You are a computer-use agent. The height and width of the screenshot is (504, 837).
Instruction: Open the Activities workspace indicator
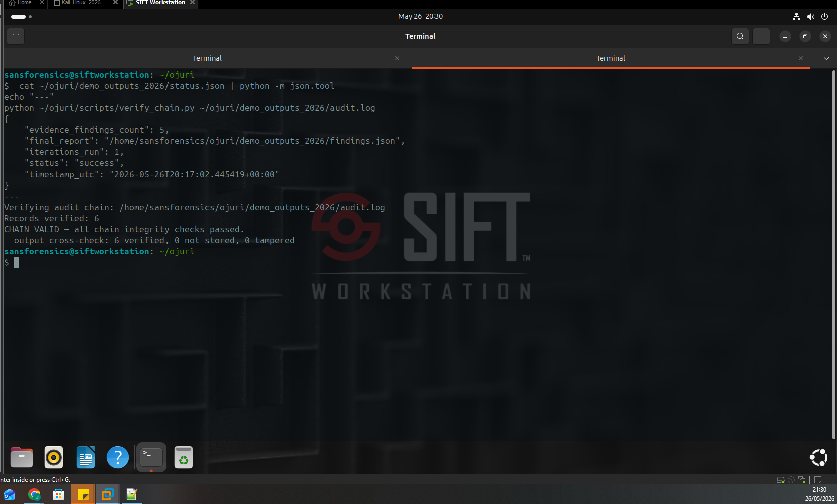(x=21, y=17)
